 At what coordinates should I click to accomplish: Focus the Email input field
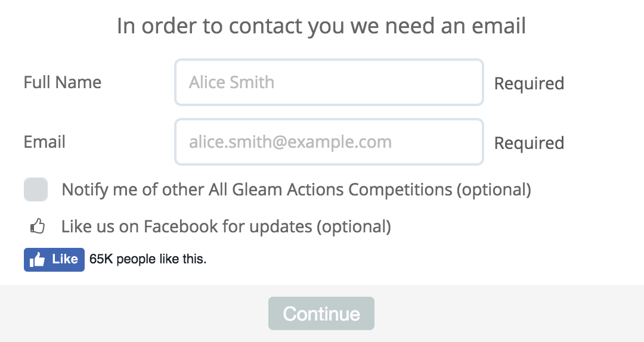tap(329, 142)
